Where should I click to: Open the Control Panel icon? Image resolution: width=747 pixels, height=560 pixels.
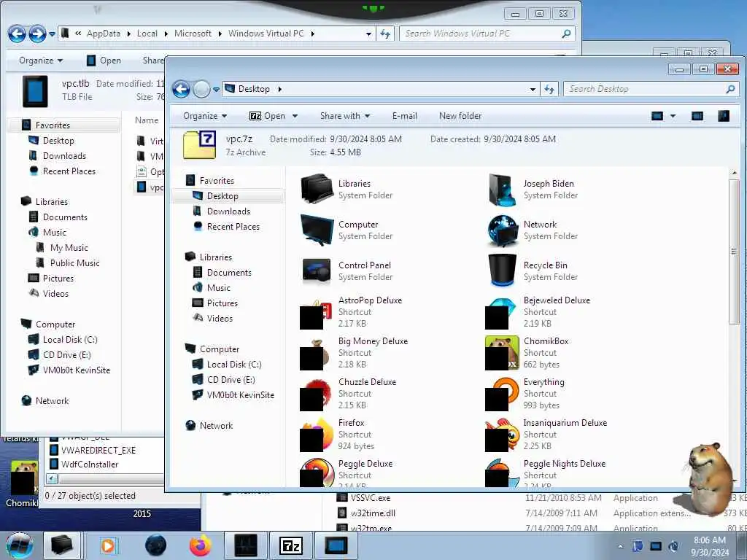click(317, 271)
